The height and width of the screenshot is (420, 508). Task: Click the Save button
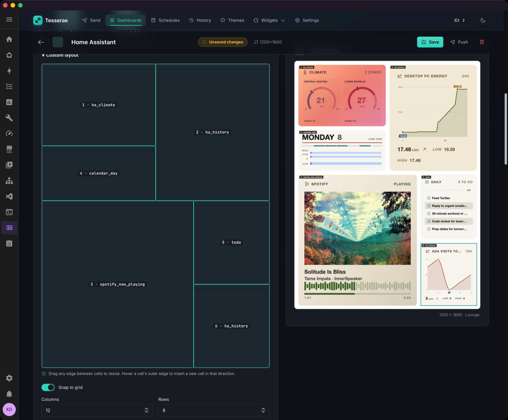[x=430, y=42]
